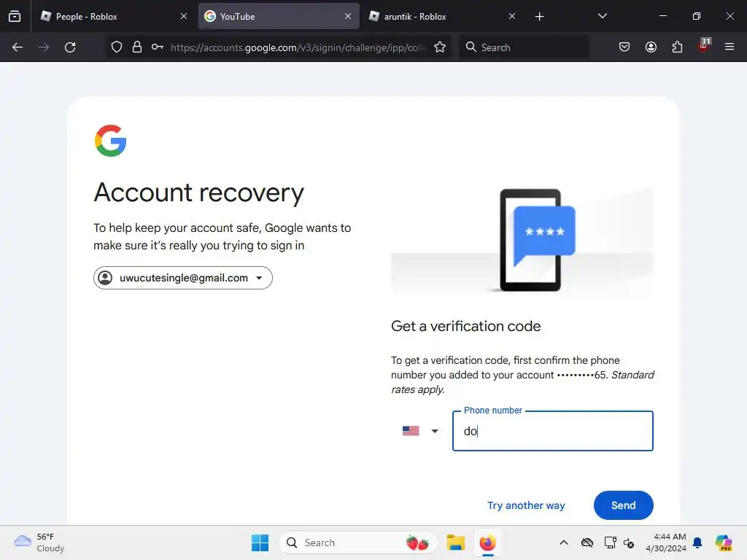Close the People - Roblox tab
This screenshot has height=560, width=747.
point(184,16)
